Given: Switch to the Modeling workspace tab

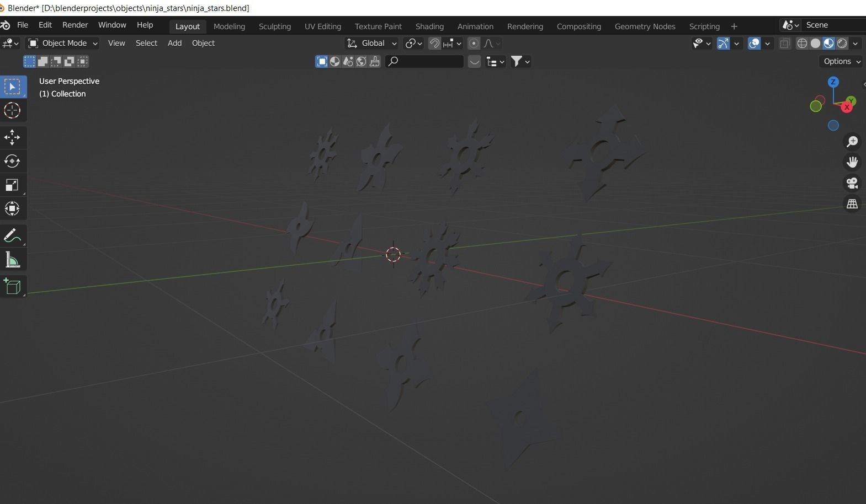Looking at the screenshot, I should (x=229, y=26).
